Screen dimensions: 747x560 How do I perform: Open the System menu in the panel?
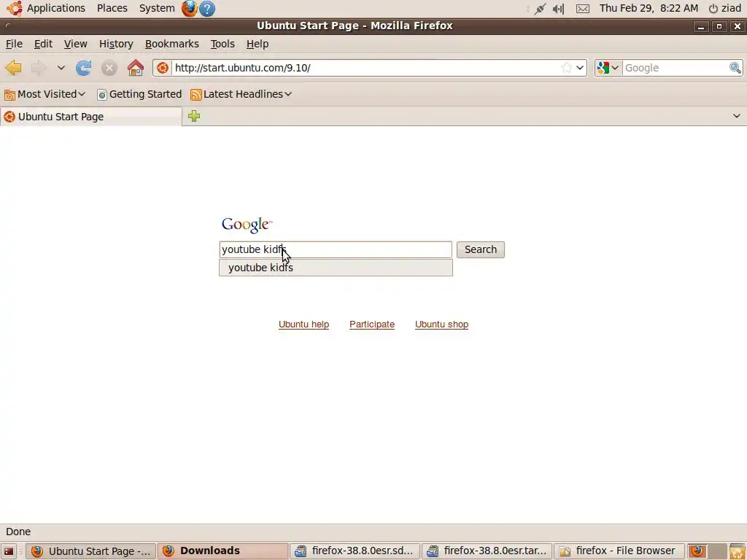pyautogui.click(x=157, y=8)
